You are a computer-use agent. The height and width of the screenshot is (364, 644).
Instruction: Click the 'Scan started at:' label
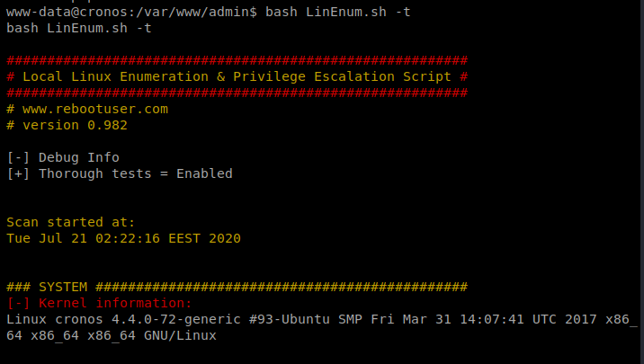coord(71,222)
